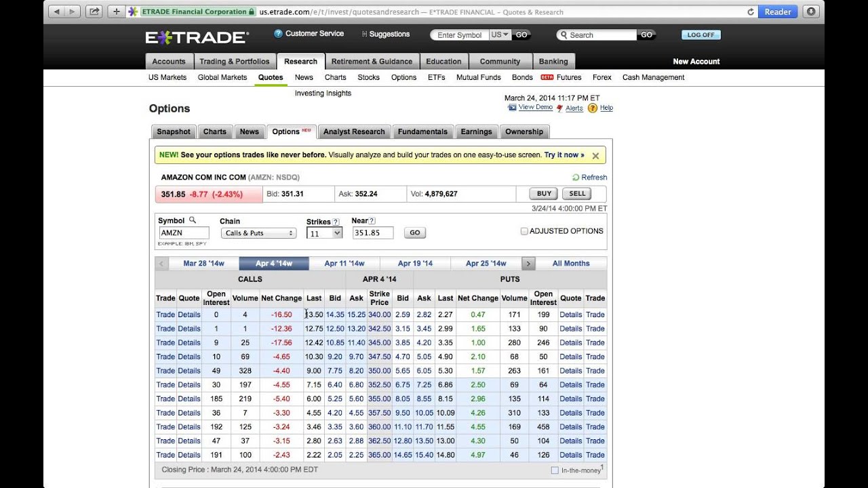
Task: Click Strikes help question mark
Action: point(336,222)
